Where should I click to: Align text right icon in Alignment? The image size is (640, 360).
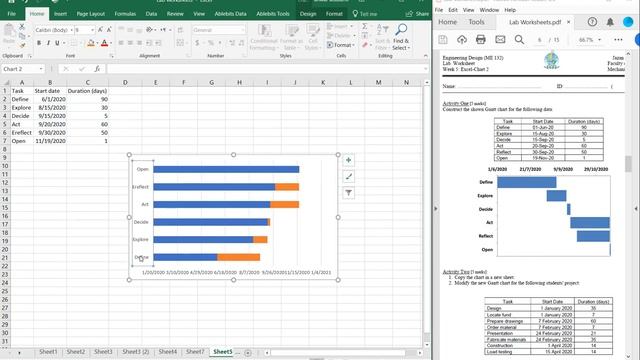click(x=139, y=43)
